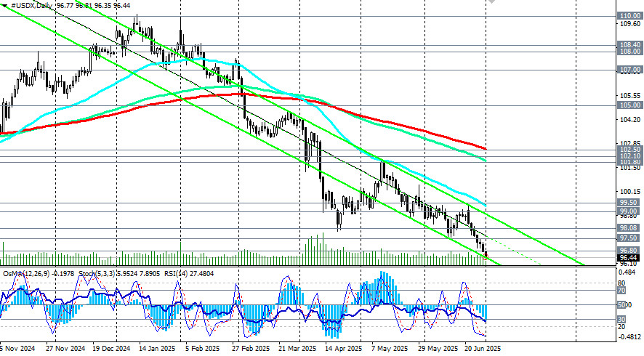Image resolution: width=644 pixels, height=356 pixels.
Task: Click the 102.50 price level label
Action: click(x=630, y=150)
